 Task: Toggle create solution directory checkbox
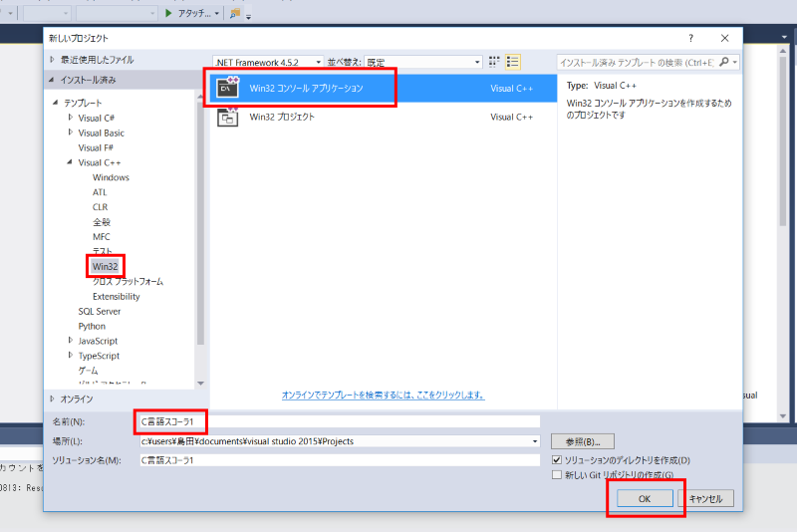pos(557,460)
